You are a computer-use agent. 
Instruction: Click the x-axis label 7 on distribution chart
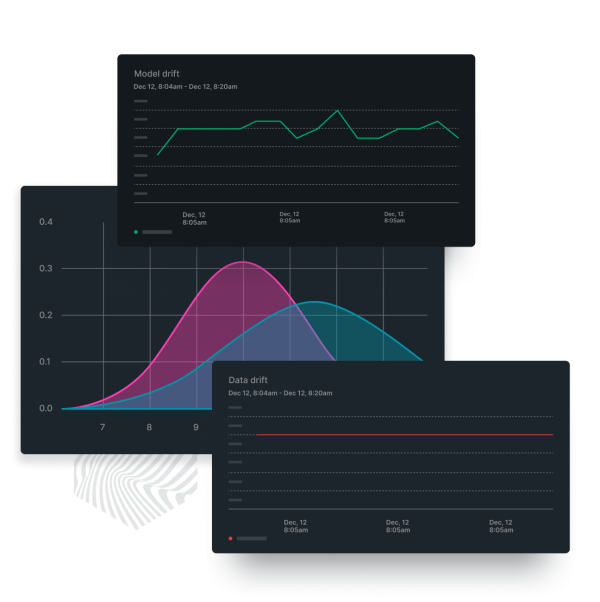tap(103, 428)
